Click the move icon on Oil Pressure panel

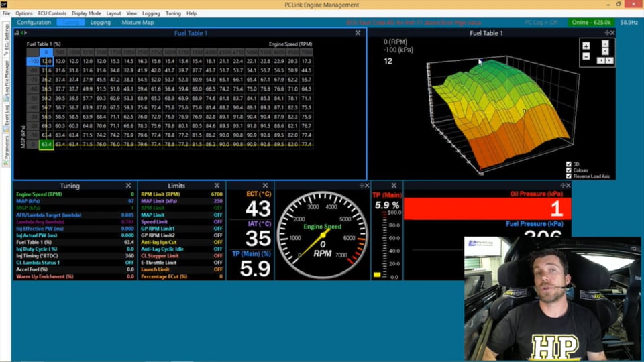click(x=563, y=186)
